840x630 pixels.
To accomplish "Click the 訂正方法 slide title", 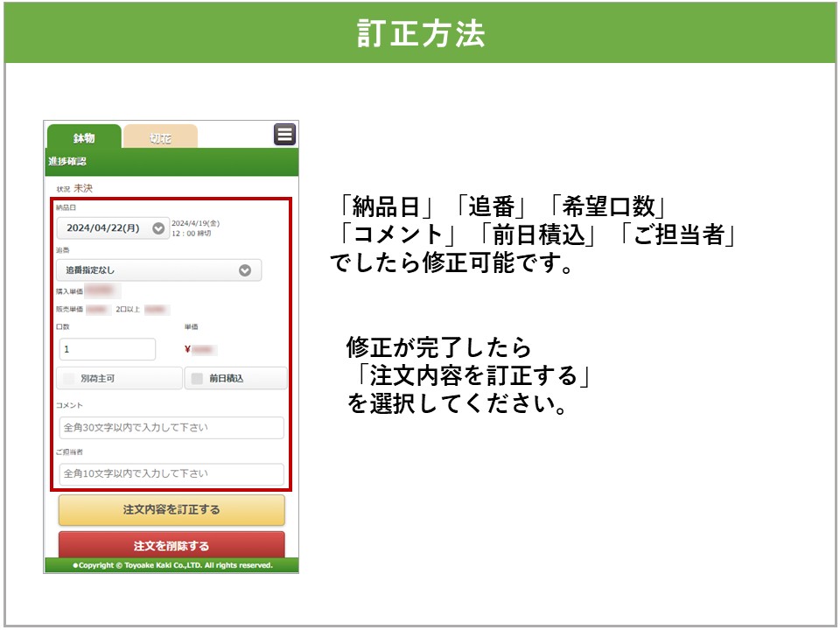I will pyautogui.click(x=420, y=33).
